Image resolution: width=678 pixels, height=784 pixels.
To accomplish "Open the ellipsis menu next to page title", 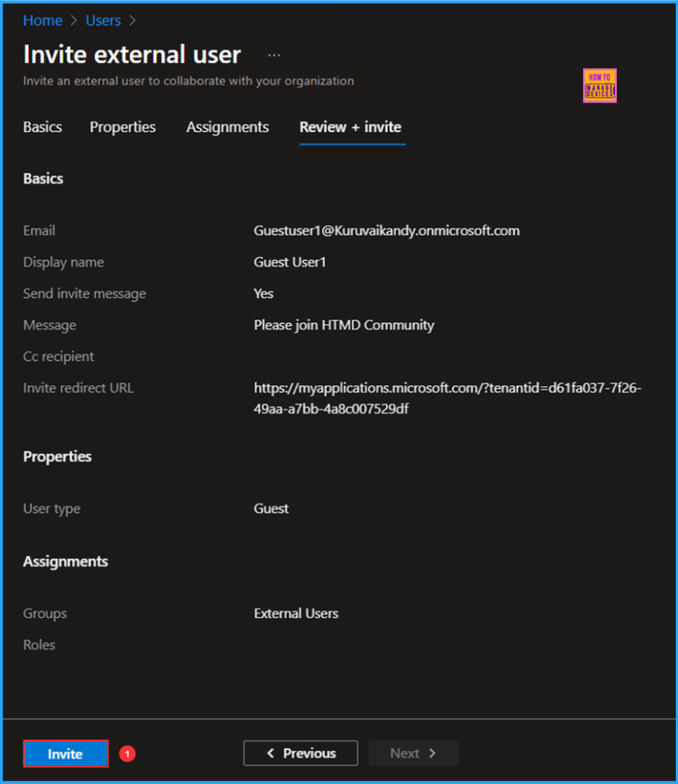I will click(274, 54).
